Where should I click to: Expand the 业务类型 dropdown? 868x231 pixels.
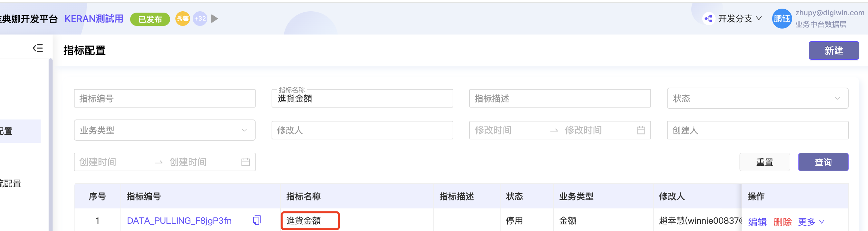point(164,130)
